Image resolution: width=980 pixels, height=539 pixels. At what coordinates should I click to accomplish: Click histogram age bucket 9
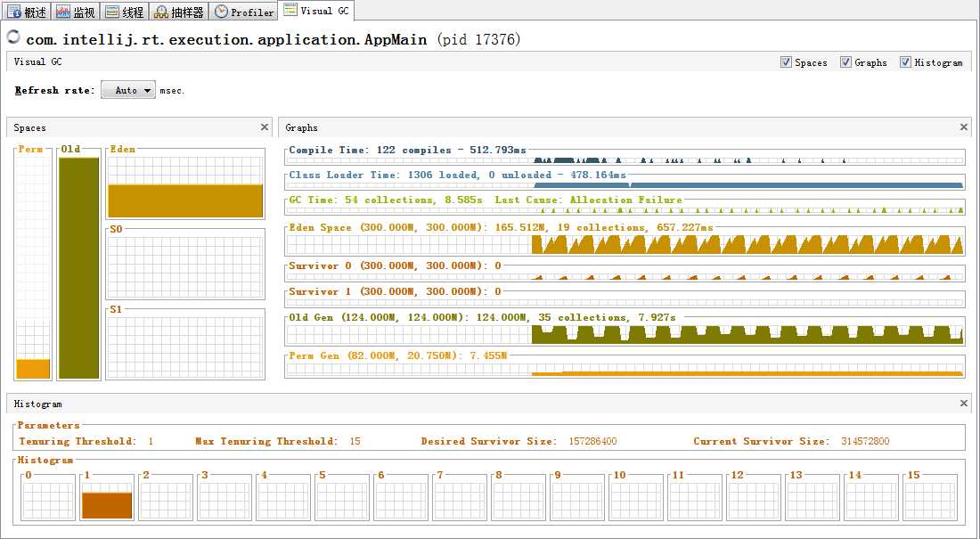click(x=577, y=497)
